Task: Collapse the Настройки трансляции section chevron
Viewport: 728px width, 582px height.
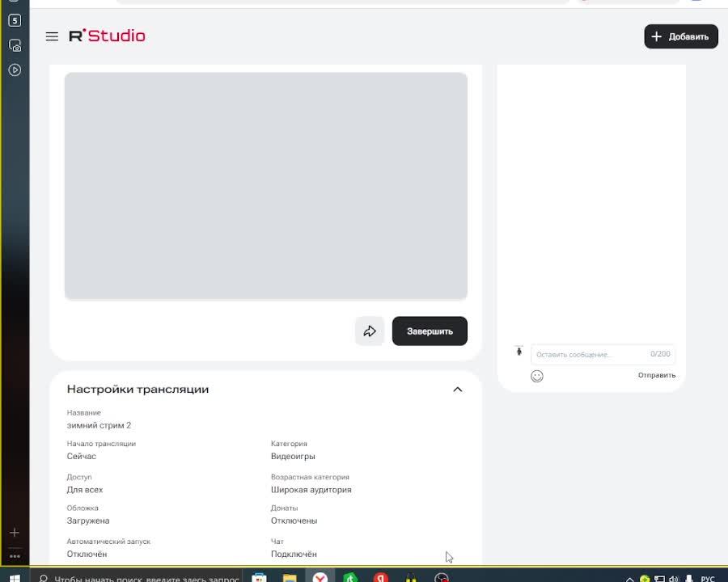Action: tap(457, 390)
